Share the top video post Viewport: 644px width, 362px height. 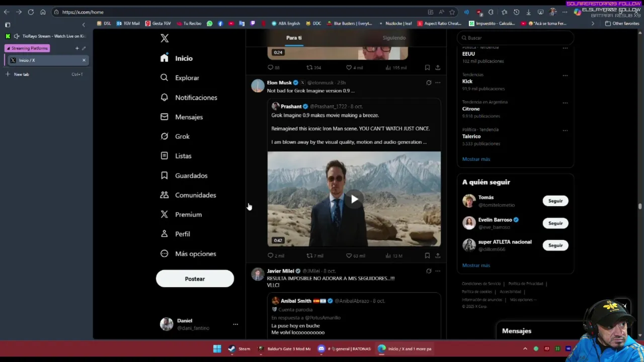click(x=438, y=67)
